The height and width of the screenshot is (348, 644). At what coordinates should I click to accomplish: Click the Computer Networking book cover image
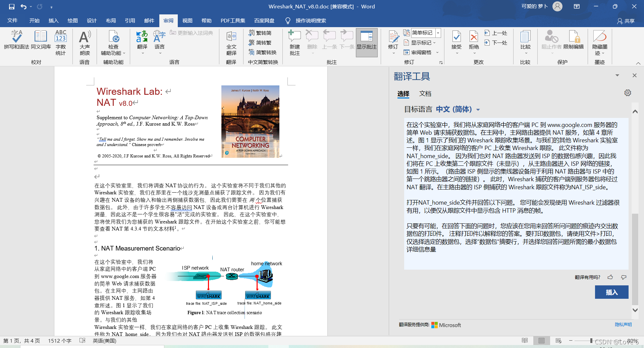coord(250,122)
